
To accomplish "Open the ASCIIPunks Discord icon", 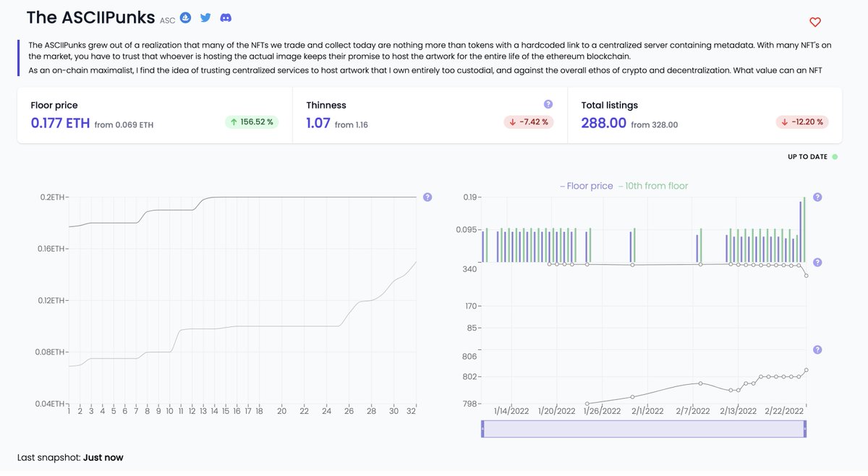I will coord(226,18).
